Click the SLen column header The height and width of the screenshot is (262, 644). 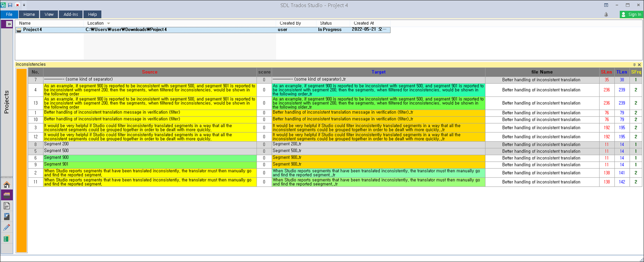(606, 72)
